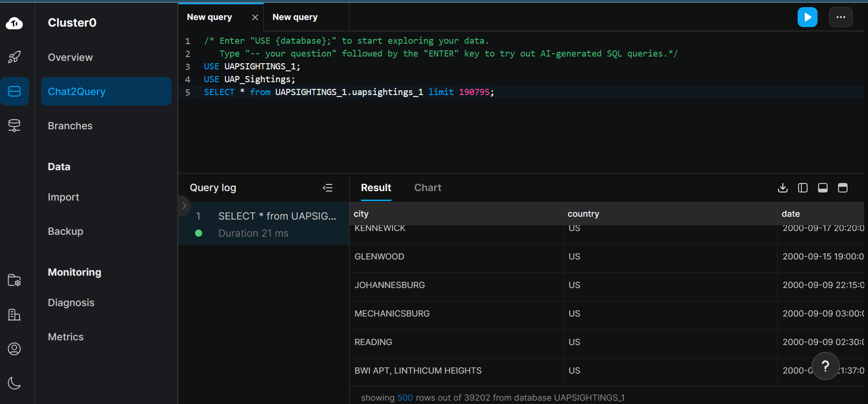Expand the sidebar with chevron arrow
The image size is (868, 404).
pyautogui.click(x=184, y=206)
